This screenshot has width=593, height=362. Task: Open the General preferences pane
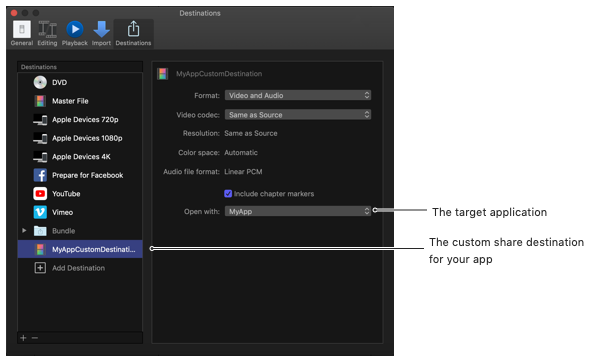(22, 34)
